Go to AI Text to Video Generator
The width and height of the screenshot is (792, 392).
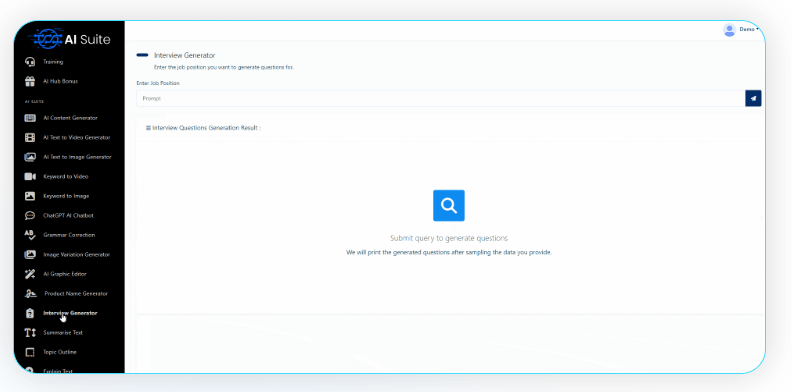click(x=77, y=137)
